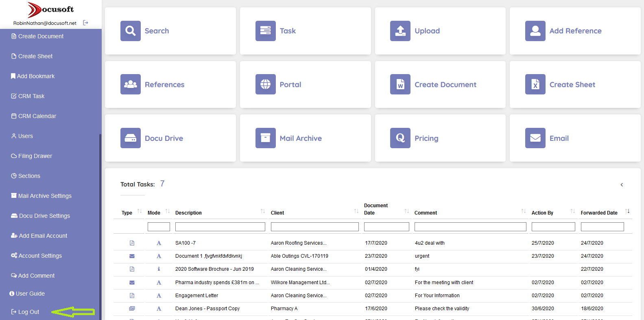The height and width of the screenshot is (320, 644).
Task: Open Filing Drawer in sidebar
Action: pyautogui.click(x=32, y=156)
